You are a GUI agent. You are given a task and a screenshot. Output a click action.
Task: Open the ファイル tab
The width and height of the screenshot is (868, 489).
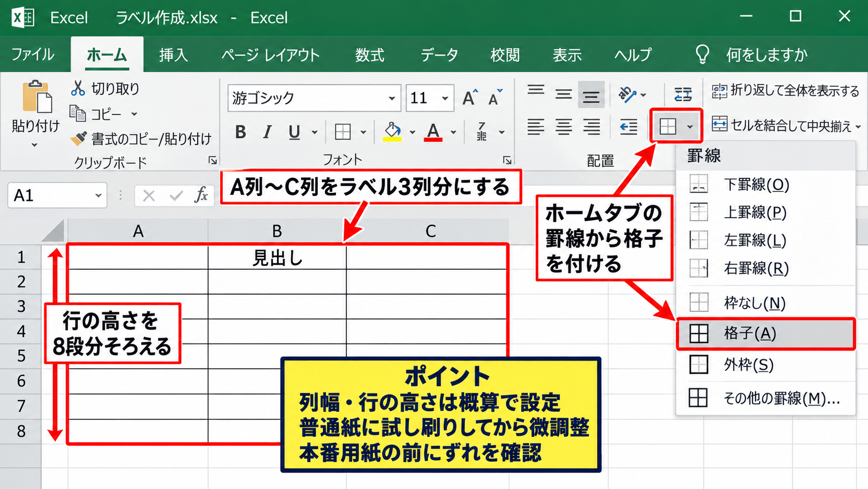tap(33, 55)
